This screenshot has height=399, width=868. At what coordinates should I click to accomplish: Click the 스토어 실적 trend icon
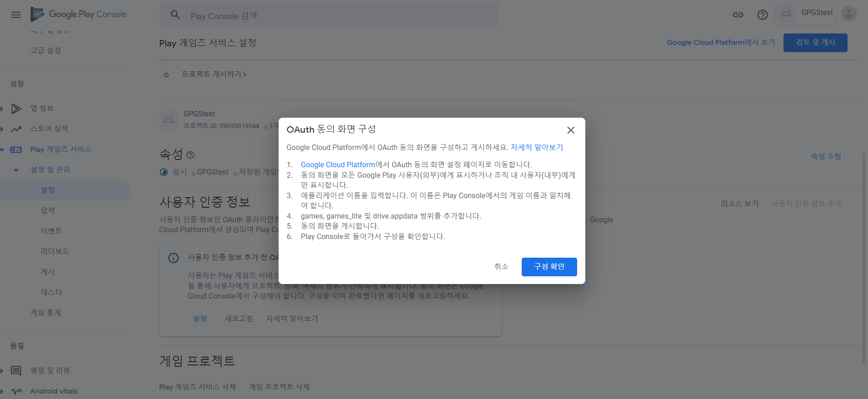coord(16,129)
